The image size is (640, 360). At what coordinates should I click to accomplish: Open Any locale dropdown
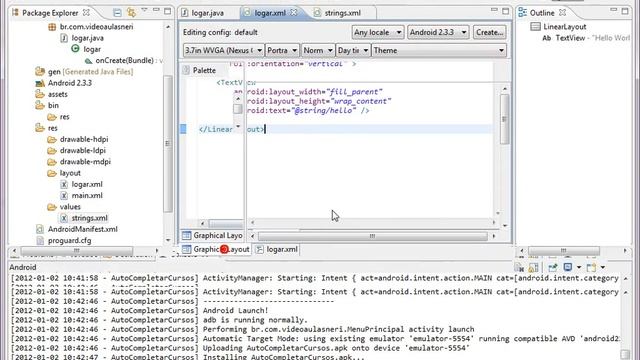point(378,32)
